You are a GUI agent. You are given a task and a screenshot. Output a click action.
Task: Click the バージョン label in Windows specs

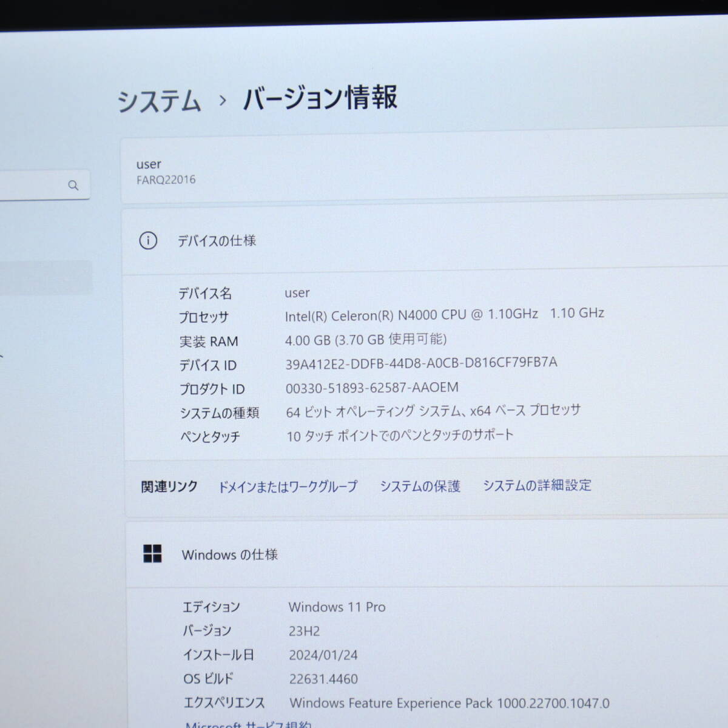(207, 631)
